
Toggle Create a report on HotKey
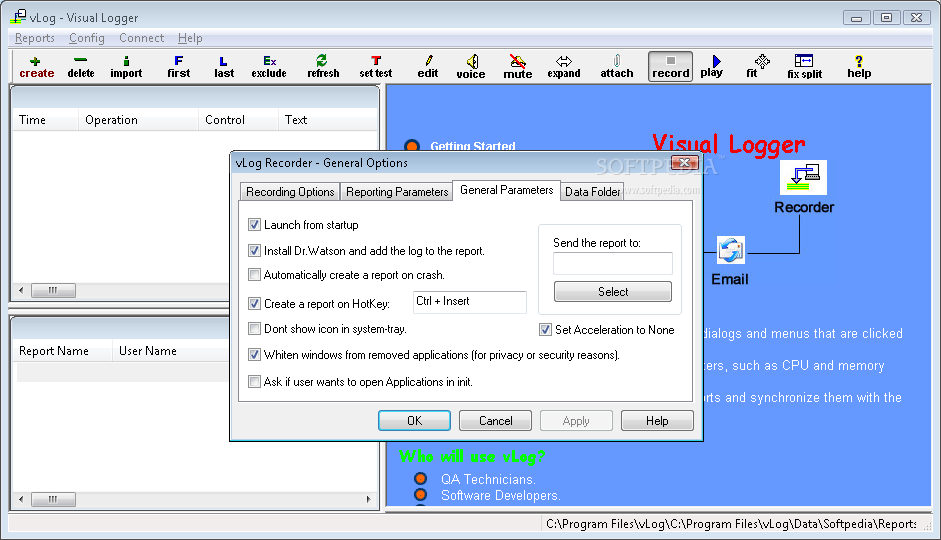pos(254,304)
